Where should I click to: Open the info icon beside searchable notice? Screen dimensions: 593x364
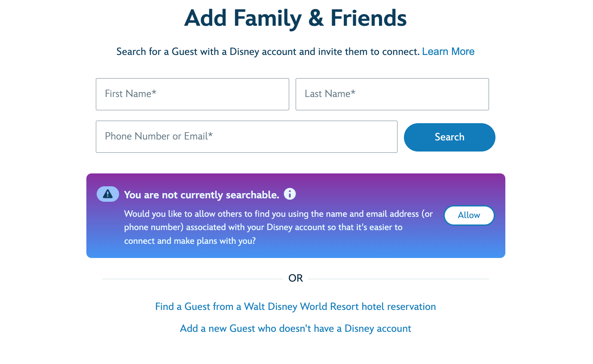290,194
